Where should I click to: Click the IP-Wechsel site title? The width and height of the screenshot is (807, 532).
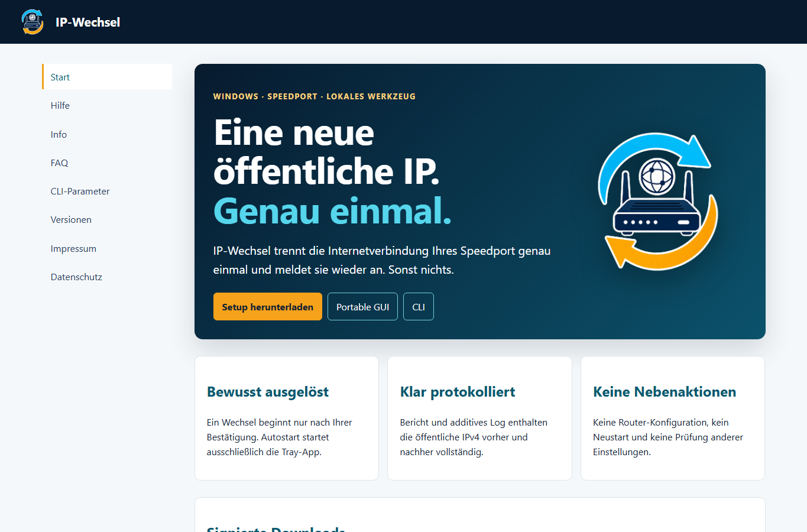point(87,22)
